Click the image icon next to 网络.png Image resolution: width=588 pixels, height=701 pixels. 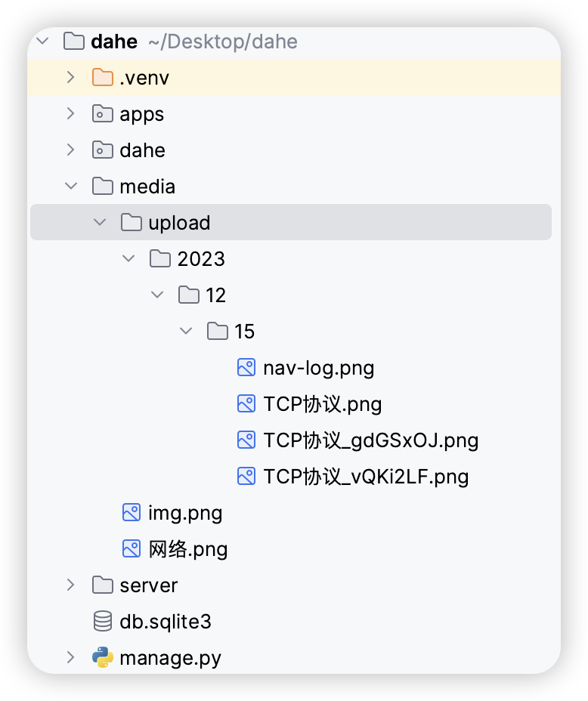[x=130, y=548]
